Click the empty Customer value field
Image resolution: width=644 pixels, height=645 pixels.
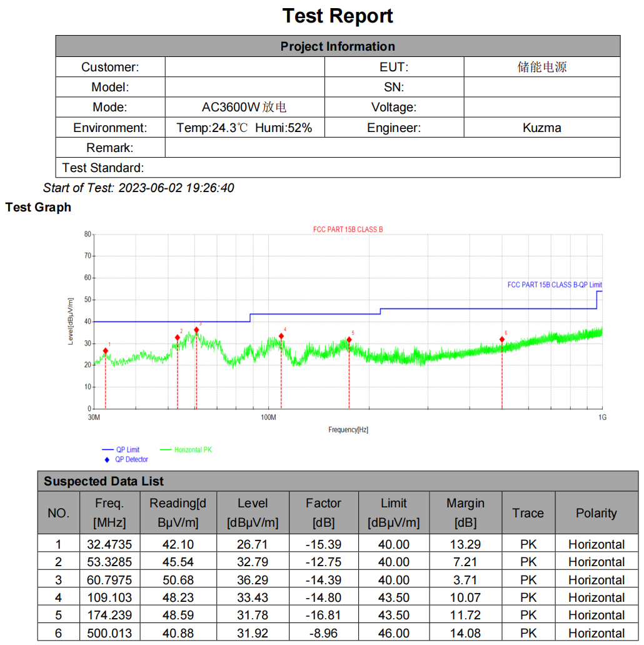244,67
